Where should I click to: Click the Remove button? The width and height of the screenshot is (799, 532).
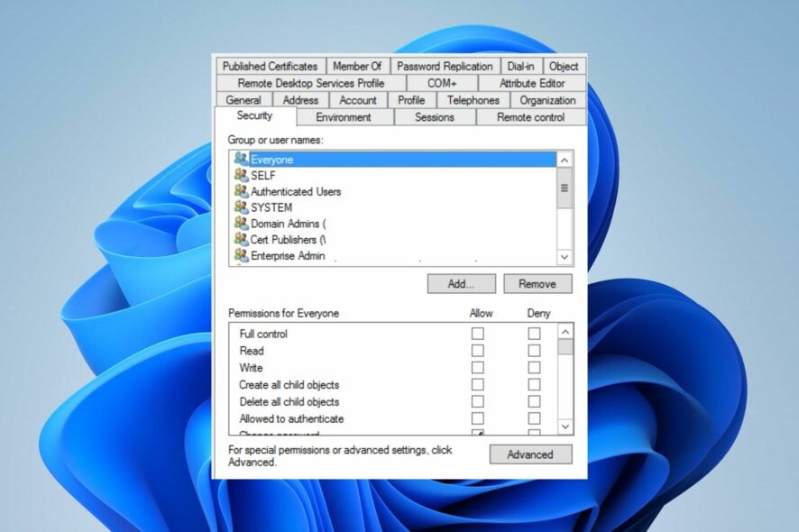click(537, 283)
